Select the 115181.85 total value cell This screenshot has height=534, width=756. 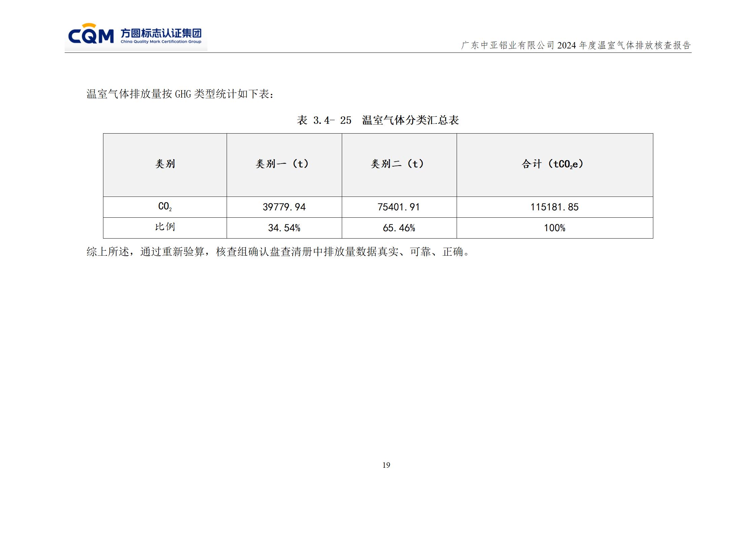pos(555,207)
